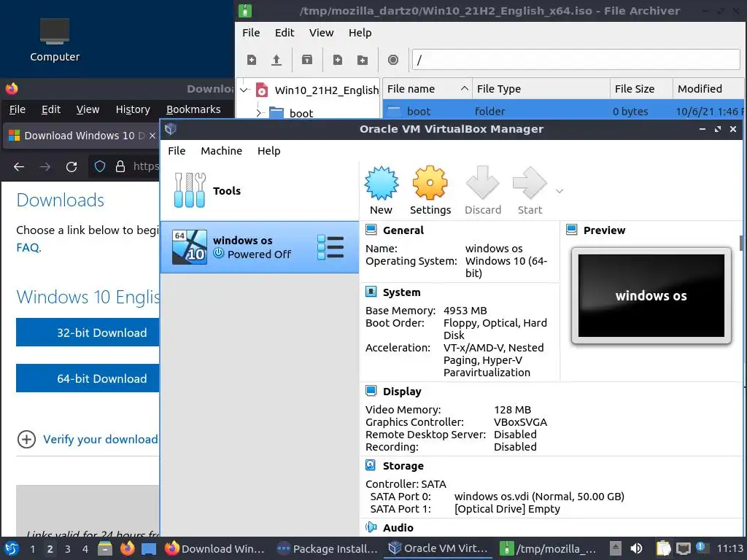Click Modified column header

click(708, 88)
